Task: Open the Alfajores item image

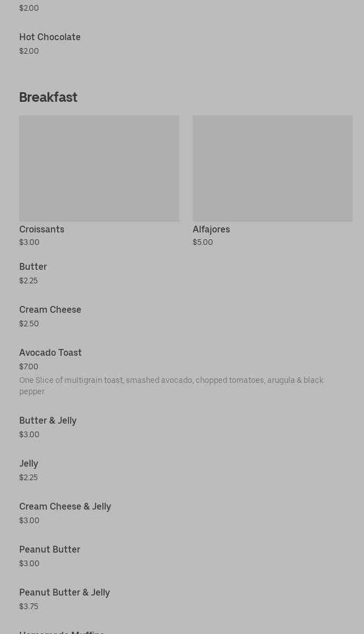Action: (272, 168)
